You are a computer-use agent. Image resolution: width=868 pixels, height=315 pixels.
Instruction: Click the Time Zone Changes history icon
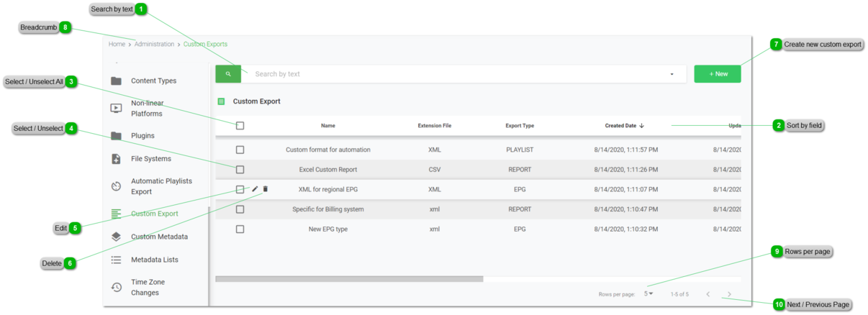pyautogui.click(x=116, y=288)
